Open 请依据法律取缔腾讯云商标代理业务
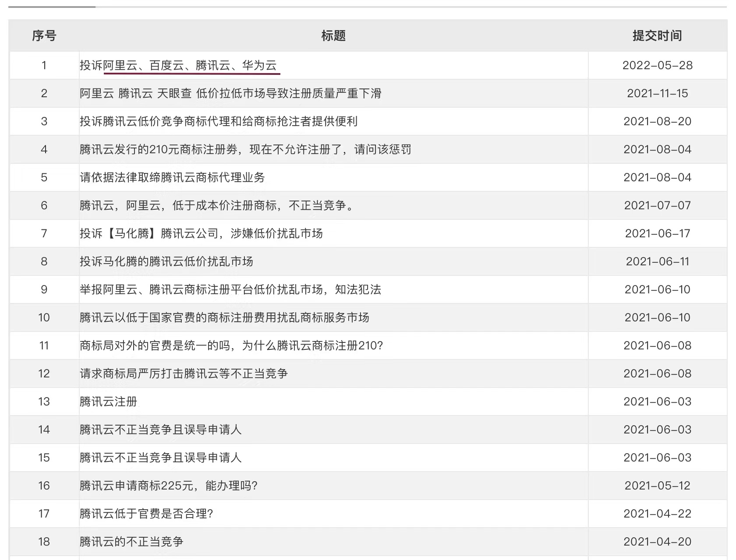736x560 pixels. click(x=172, y=177)
